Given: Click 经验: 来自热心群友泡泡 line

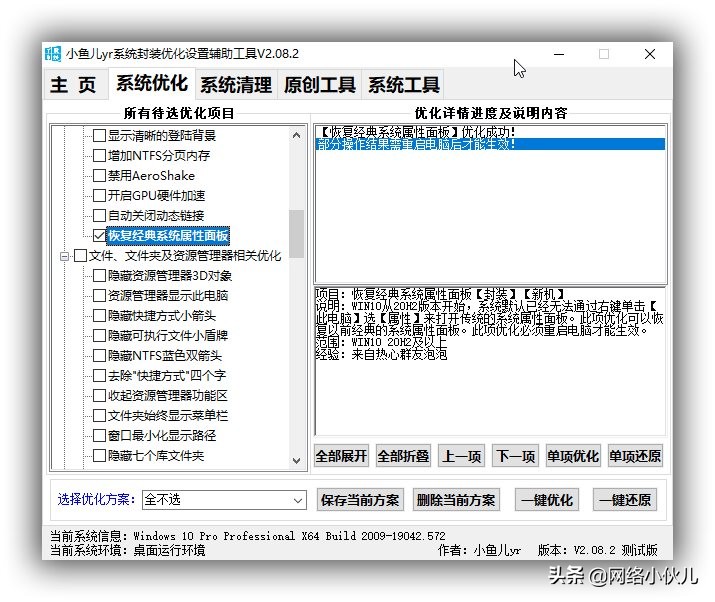Looking at the screenshot, I should (381, 354).
